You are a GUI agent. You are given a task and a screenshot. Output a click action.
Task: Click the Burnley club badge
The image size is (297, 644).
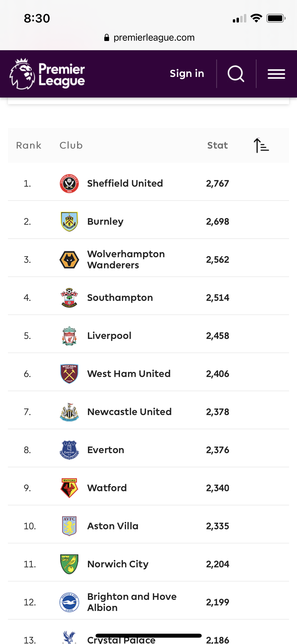(69, 222)
